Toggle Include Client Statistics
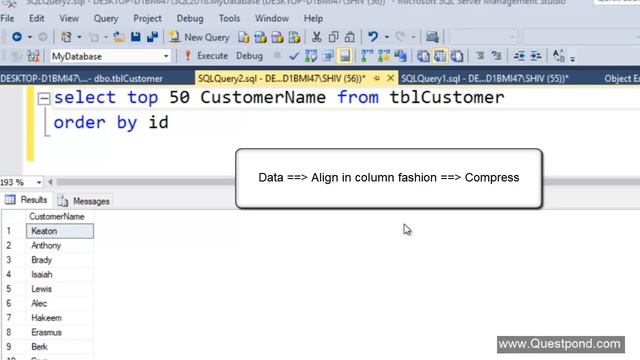 coord(400,56)
